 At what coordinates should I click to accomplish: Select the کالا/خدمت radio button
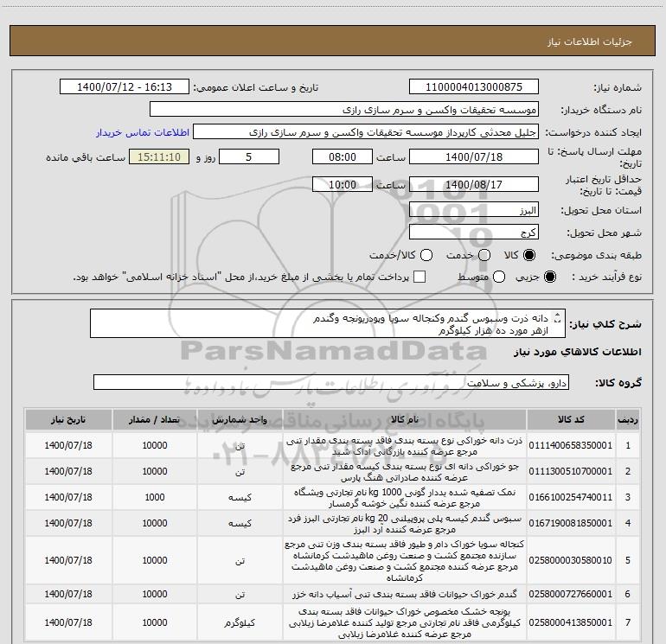pyautogui.click(x=426, y=255)
